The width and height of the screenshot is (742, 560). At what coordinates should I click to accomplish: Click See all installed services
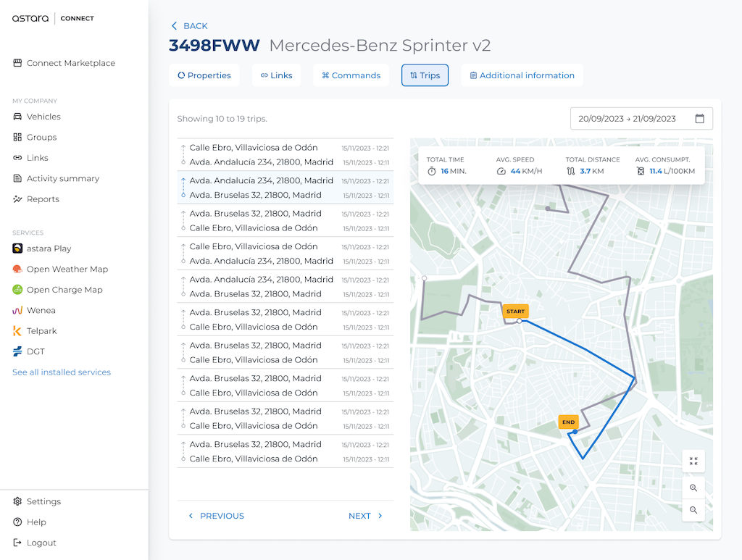62,372
